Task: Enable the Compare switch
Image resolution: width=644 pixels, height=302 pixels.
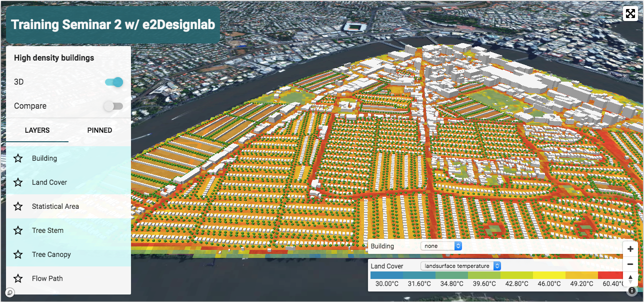Action: (113, 106)
